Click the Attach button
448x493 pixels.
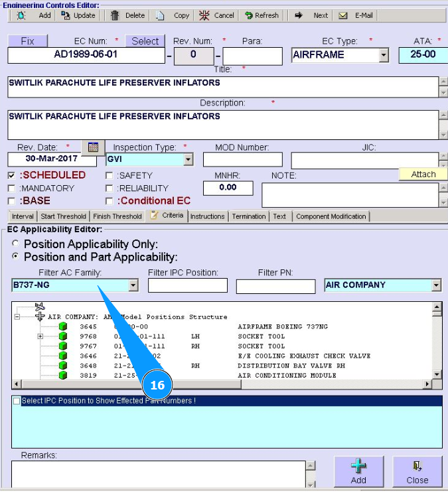(423, 175)
